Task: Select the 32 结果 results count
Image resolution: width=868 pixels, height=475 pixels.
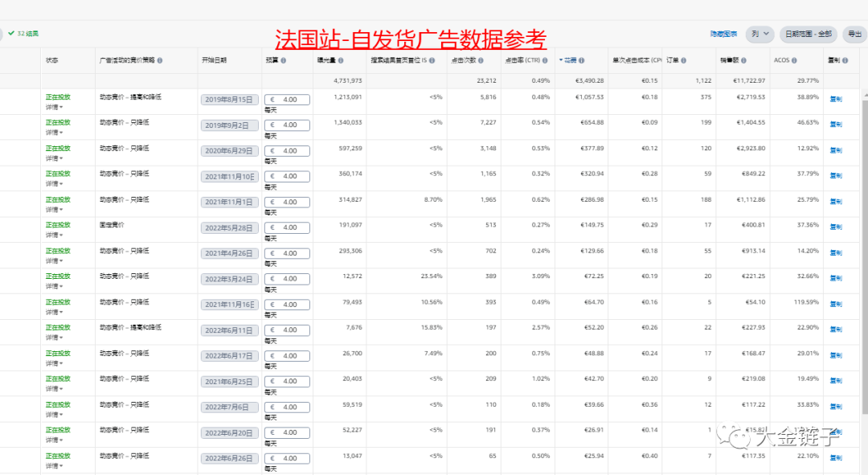Action: [27, 34]
